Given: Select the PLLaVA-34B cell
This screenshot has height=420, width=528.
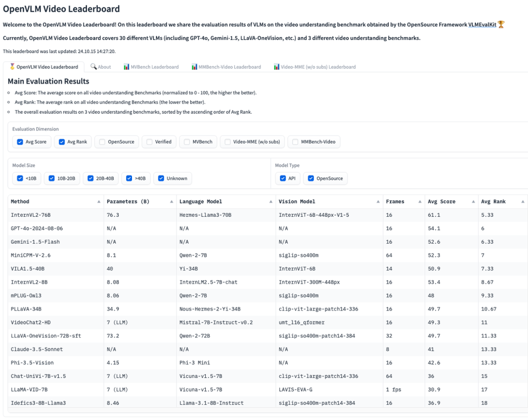Looking at the screenshot, I should (x=56, y=309).
